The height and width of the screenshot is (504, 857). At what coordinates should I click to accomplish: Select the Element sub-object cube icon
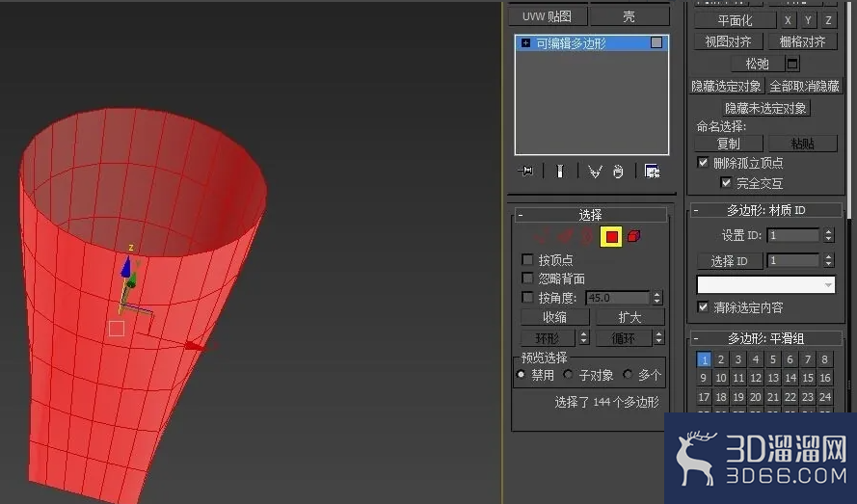633,236
